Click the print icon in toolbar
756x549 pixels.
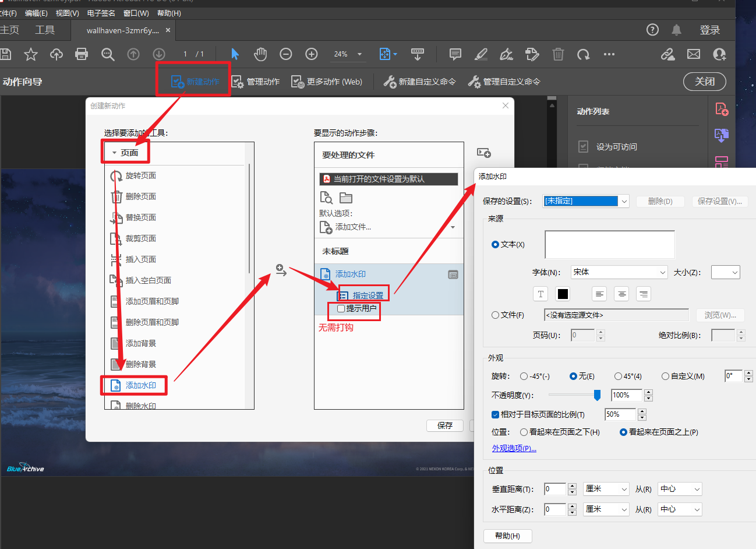click(82, 54)
